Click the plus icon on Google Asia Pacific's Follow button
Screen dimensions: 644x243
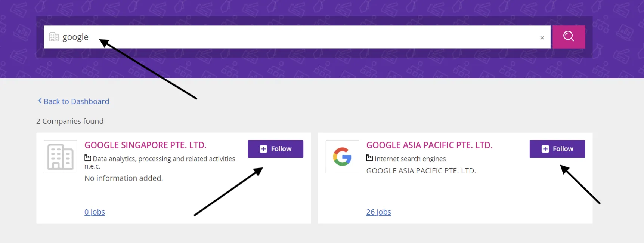point(545,149)
